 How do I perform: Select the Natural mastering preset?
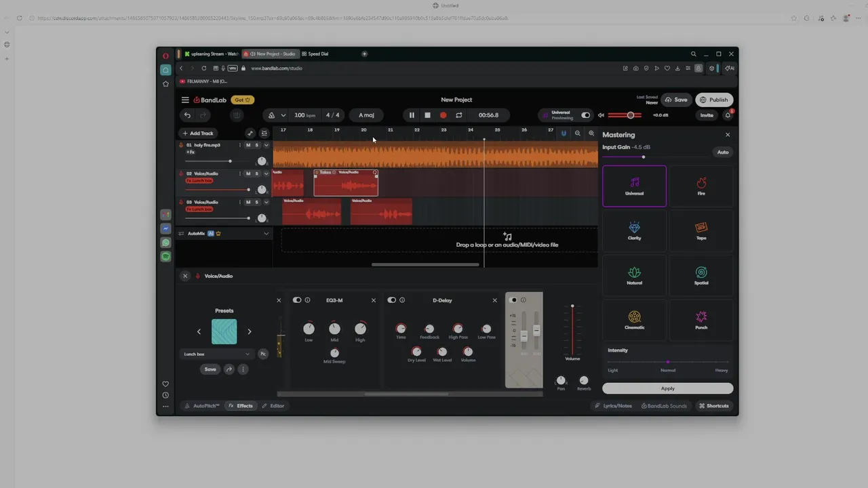634,275
